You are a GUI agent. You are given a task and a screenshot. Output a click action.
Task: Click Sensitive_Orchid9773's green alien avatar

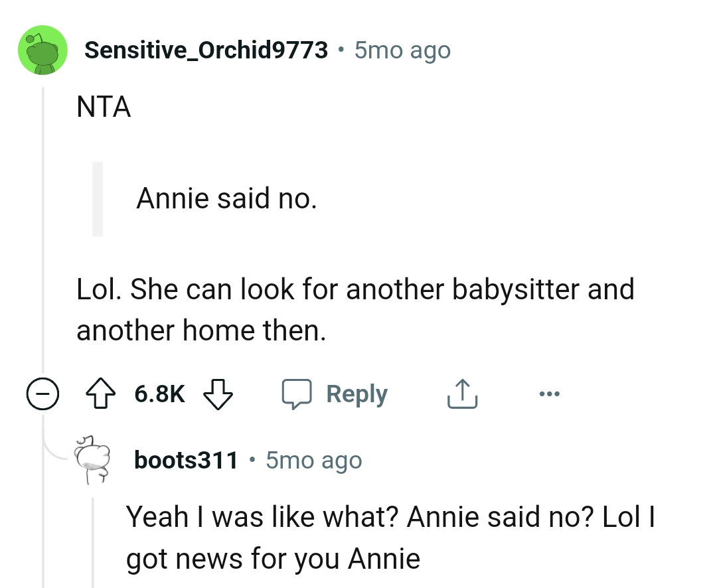click(42, 49)
